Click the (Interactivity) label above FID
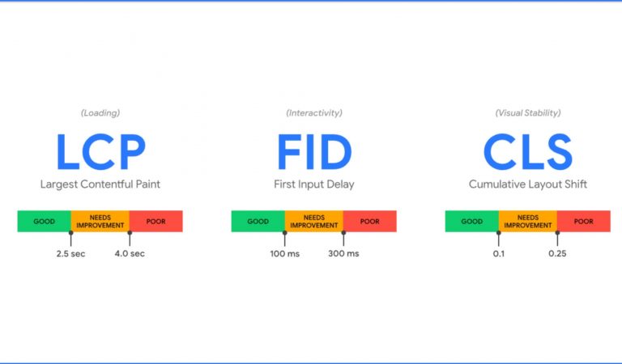 click(x=314, y=113)
